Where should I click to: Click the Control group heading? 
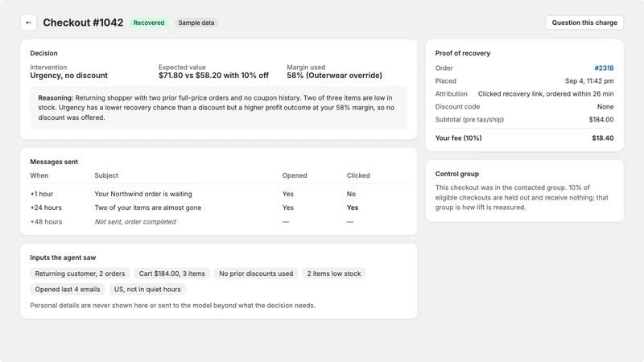456,174
